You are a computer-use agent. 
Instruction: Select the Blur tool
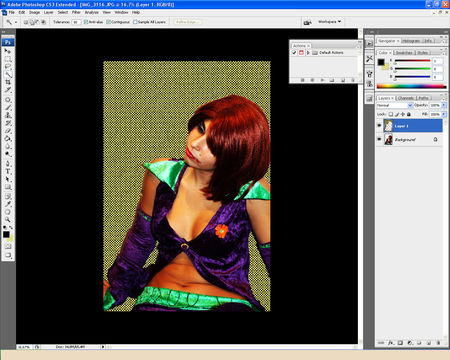coord(8,146)
